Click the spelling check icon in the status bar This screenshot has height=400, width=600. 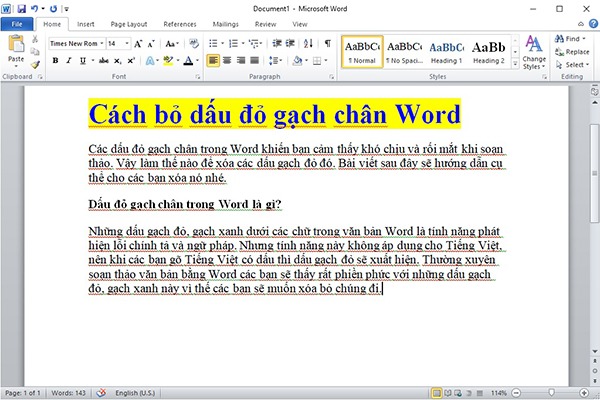tap(101, 393)
